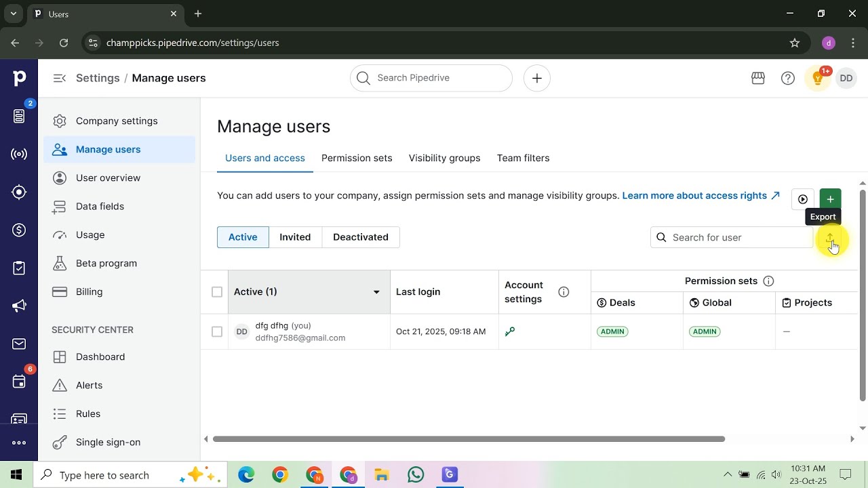Open the Projects clipboard icon in sidebar

(x=19, y=268)
